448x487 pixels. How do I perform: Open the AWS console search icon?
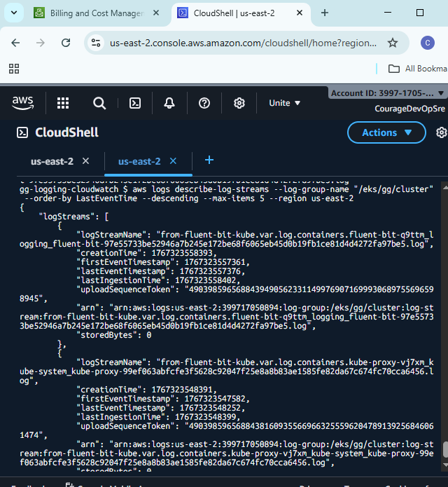[99, 103]
